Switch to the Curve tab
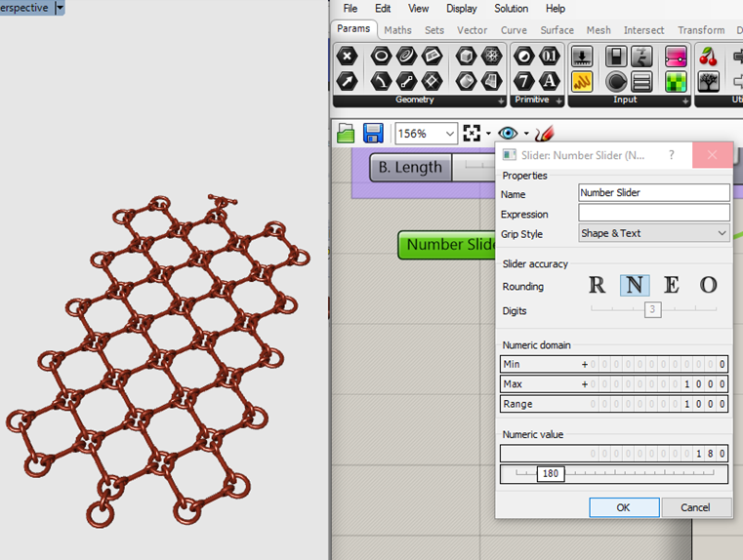The width and height of the screenshot is (743, 560). (514, 30)
